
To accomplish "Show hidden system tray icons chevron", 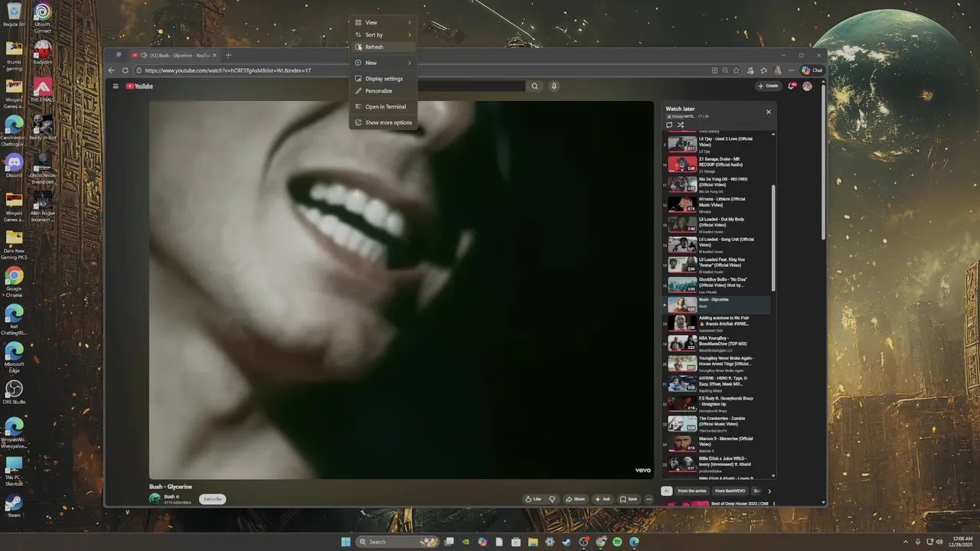I will pos(906,542).
